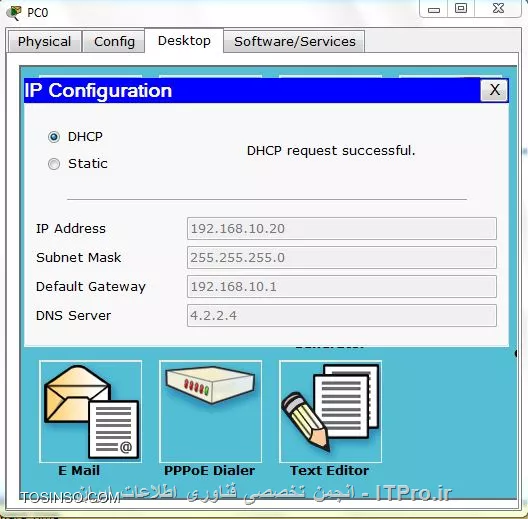Select the Static radio button

[54, 164]
